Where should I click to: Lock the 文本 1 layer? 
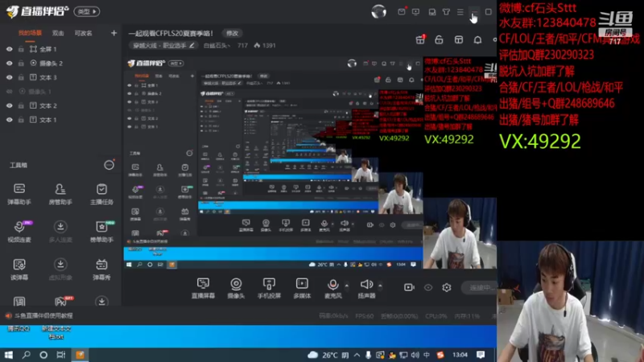(21, 120)
